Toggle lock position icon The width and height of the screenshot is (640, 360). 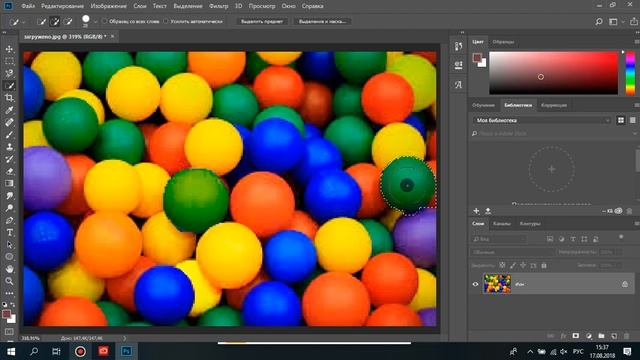[523, 265]
